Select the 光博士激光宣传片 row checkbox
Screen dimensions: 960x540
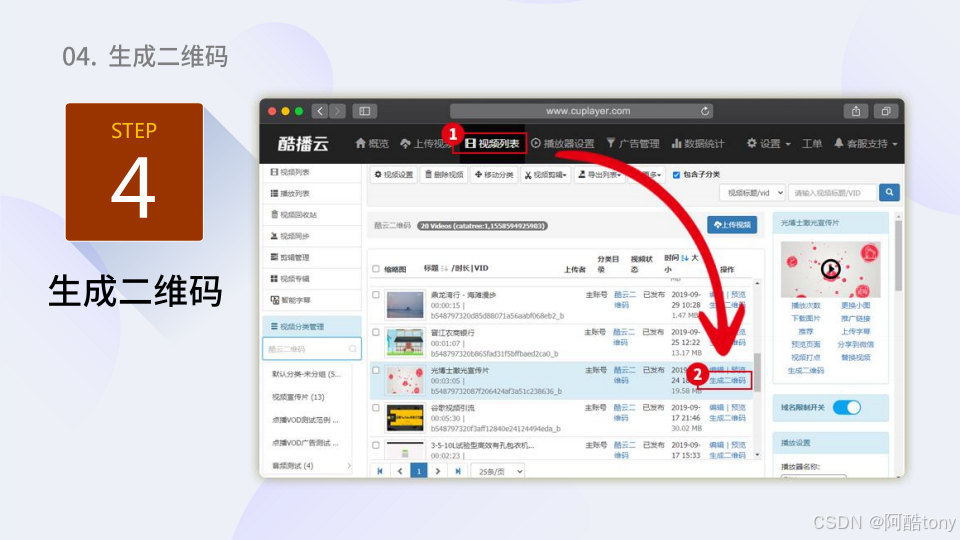[376, 370]
